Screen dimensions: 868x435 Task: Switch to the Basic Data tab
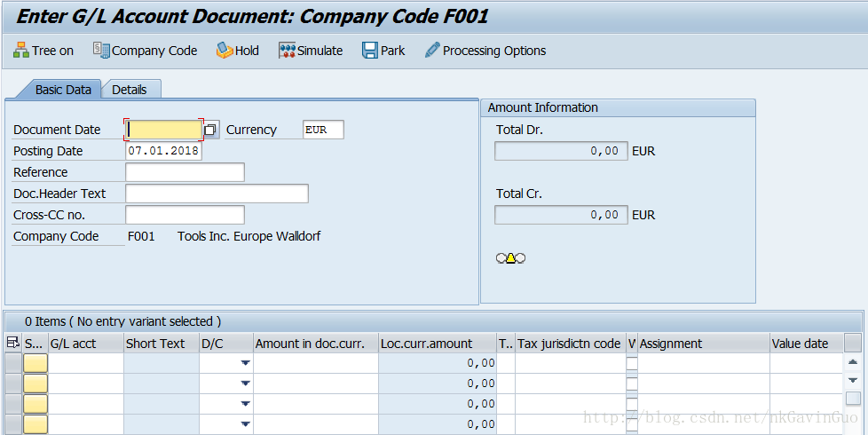click(63, 90)
